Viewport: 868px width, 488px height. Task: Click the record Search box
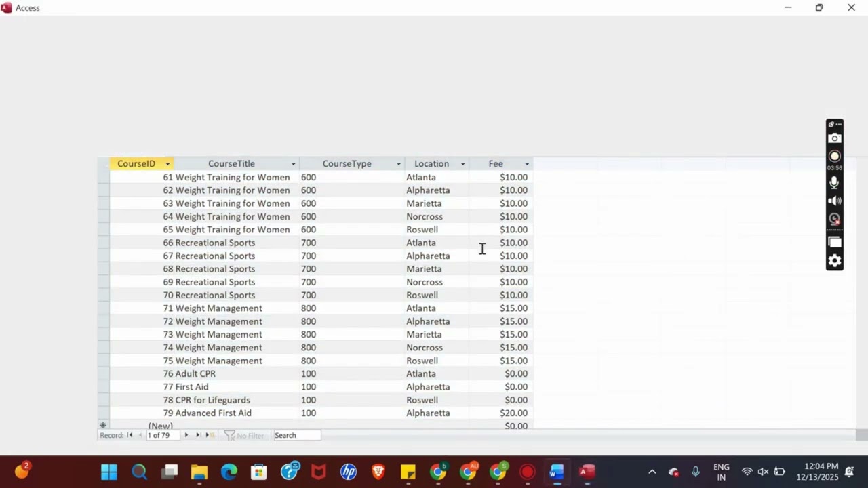point(296,435)
